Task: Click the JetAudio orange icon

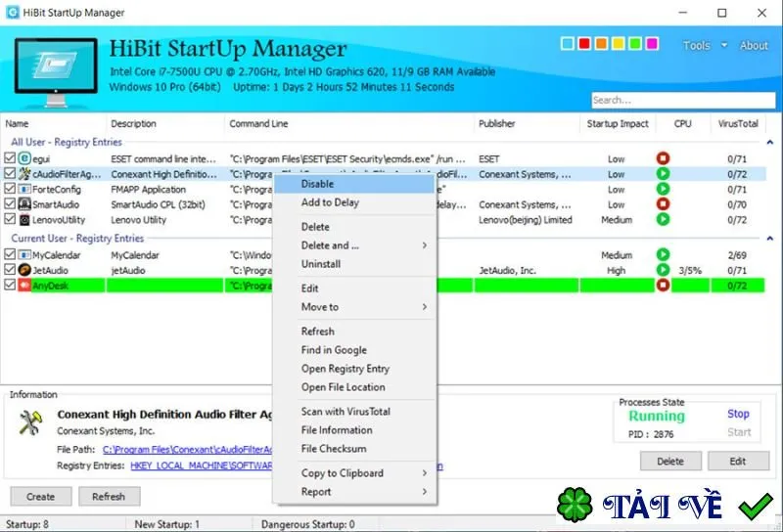Action: [24, 270]
